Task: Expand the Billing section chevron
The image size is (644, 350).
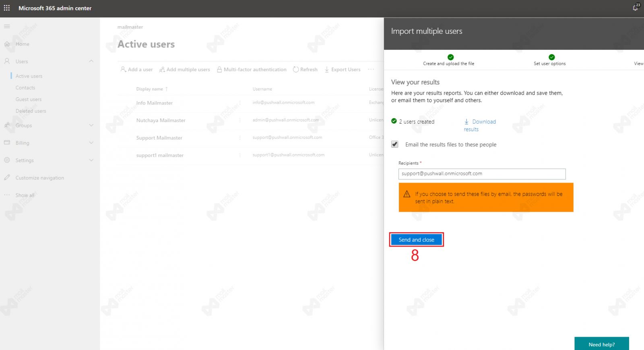Action: [x=91, y=143]
